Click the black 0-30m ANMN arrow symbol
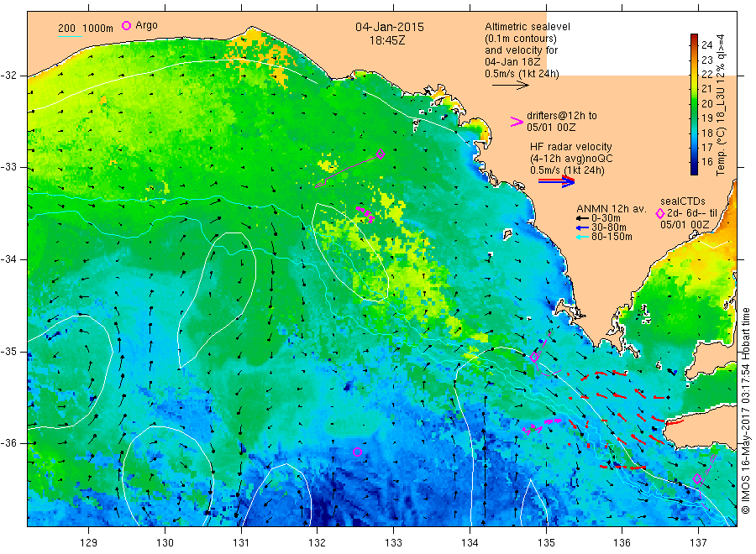The height and width of the screenshot is (554, 756). point(583,218)
